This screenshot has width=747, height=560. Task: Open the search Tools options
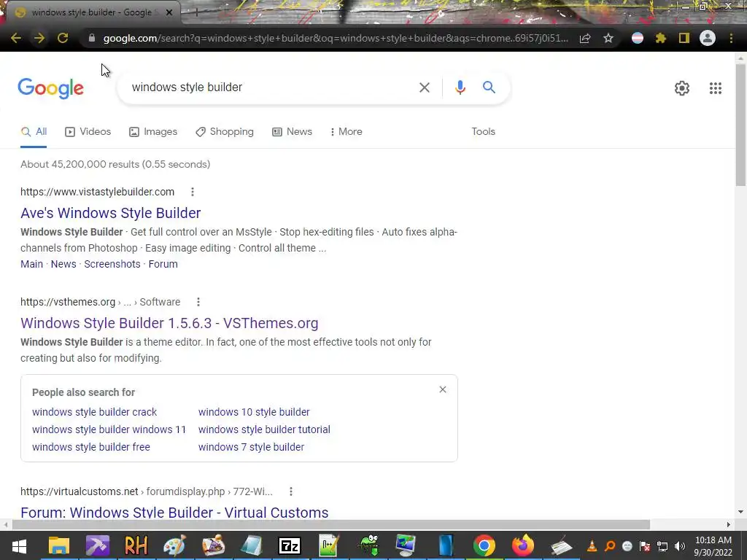click(x=483, y=132)
